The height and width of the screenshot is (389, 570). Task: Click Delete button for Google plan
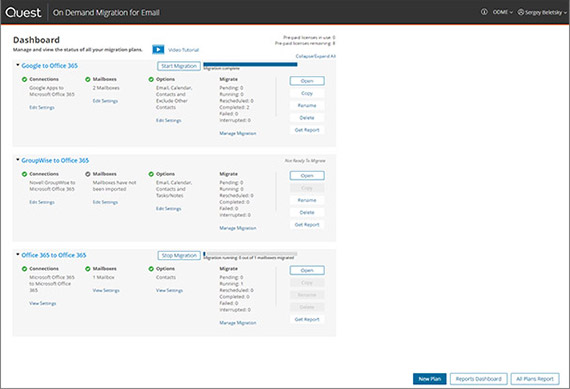pos(307,118)
